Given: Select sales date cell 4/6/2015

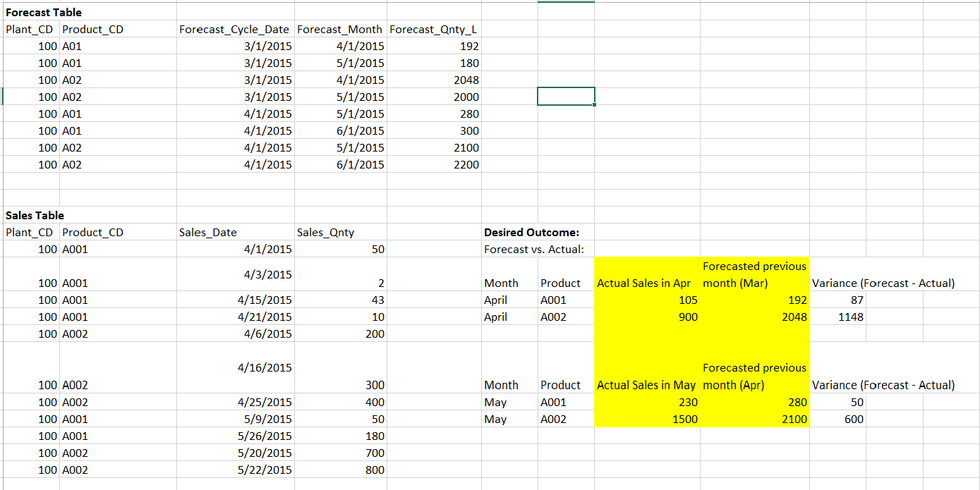Looking at the screenshot, I should tap(235, 333).
